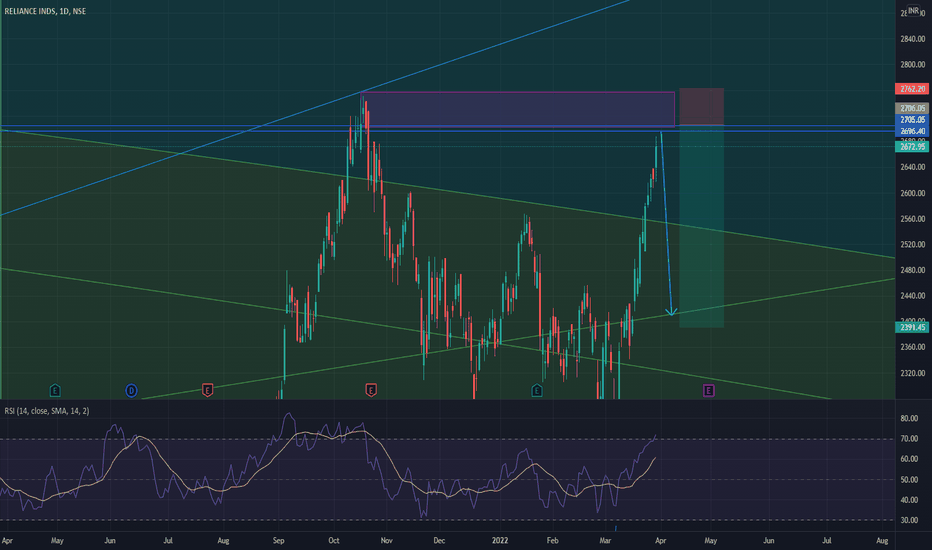Select the RSI (14, close, SMA, 14, 2) legend
Viewport: 932px width, 550px height.
click(47, 411)
